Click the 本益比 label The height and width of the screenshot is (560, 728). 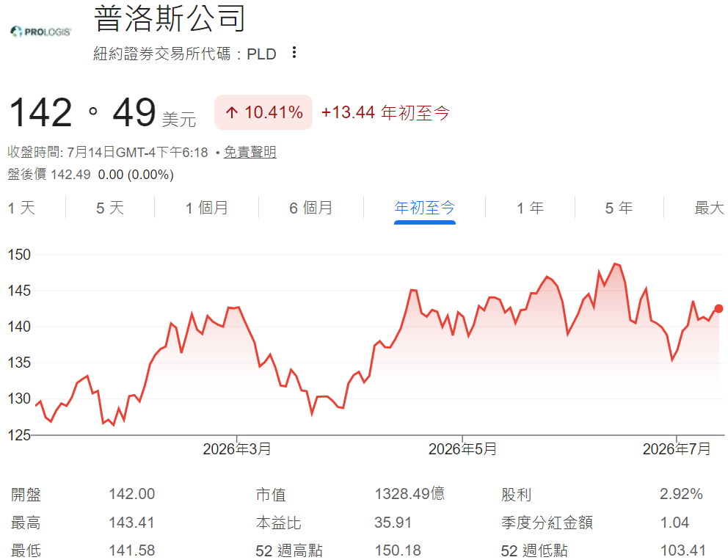pyautogui.click(x=278, y=523)
